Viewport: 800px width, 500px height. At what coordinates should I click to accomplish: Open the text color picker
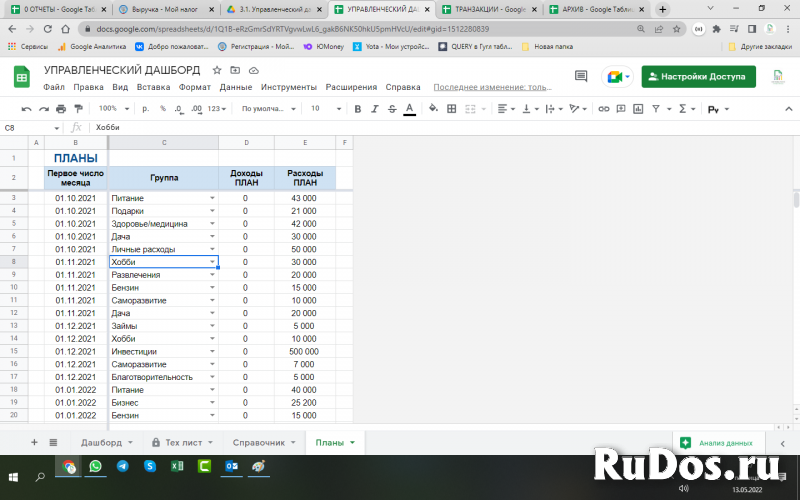tap(408, 108)
